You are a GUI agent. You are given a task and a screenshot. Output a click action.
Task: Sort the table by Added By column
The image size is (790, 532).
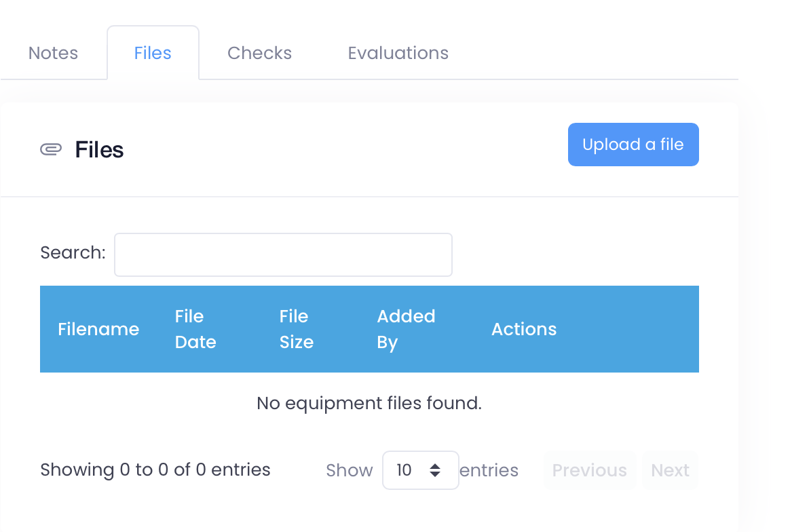[405, 329]
